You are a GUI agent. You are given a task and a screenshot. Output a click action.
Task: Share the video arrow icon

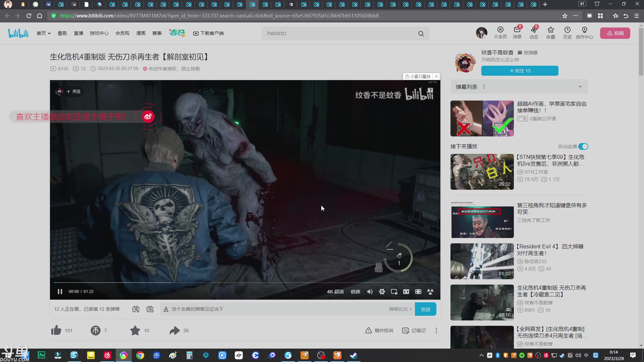coord(174,330)
